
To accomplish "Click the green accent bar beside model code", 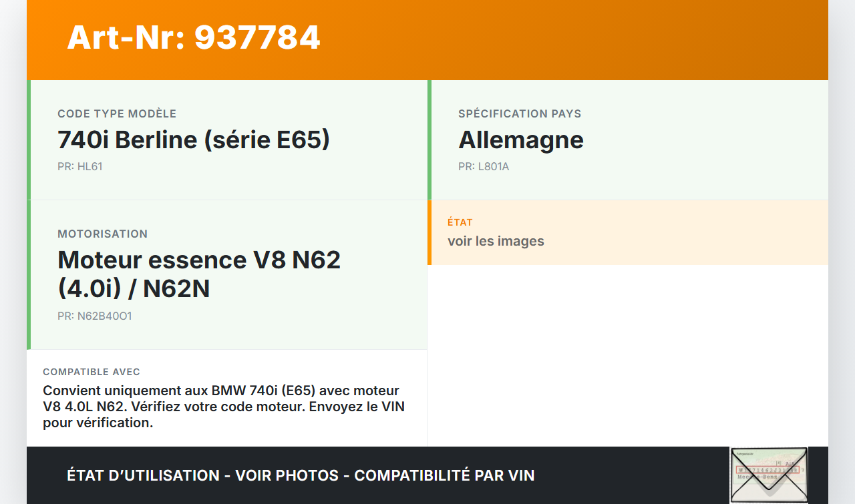I will pyautogui.click(x=29, y=140).
